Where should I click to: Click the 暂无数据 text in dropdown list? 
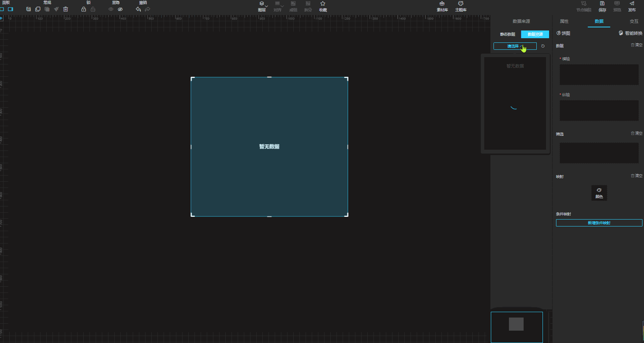pyautogui.click(x=515, y=66)
